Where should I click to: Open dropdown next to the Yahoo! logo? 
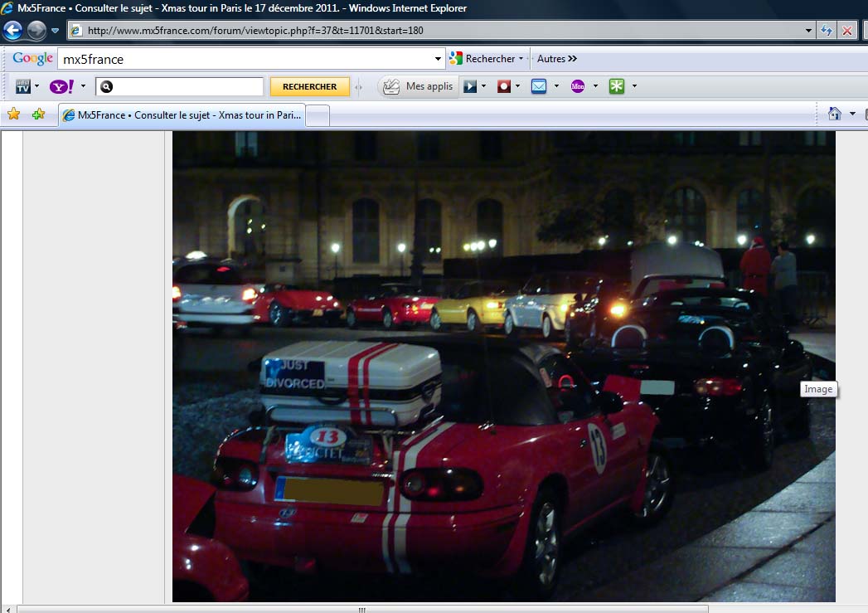pyautogui.click(x=83, y=85)
